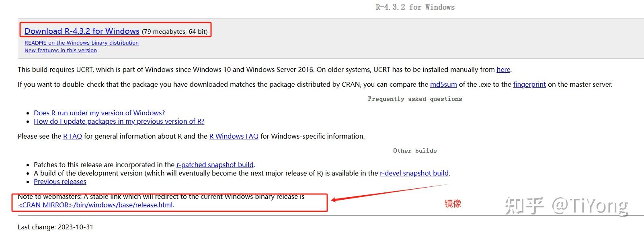Open 'How do I update packages' FAQ link
Screen dimensions: 644x235
[x=119, y=121]
